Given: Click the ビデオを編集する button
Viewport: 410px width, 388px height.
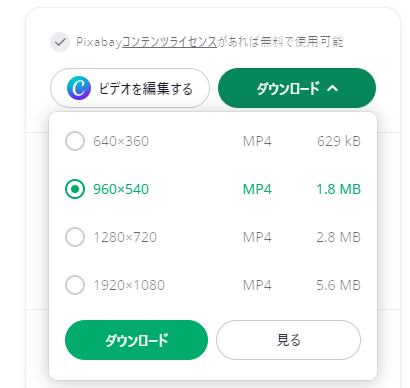Looking at the screenshot, I should [130, 88].
